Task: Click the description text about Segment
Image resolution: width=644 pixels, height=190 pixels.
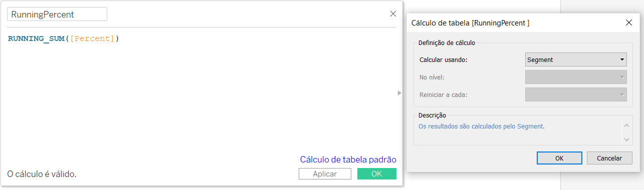Action: (x=481, y=126)
